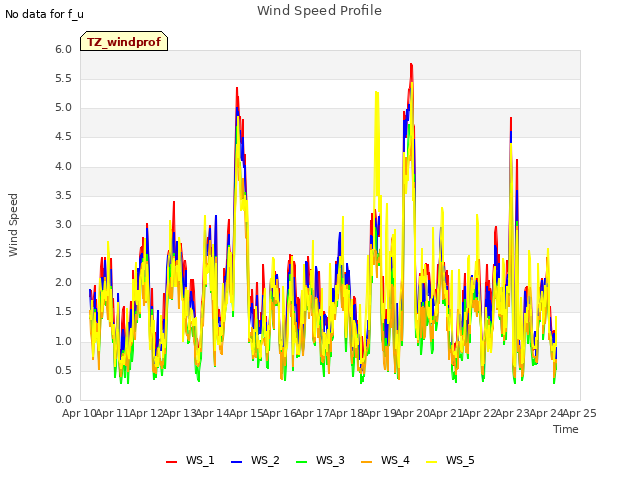Viewport: 640px width, 480px height.
Task: Click the 'No data for f_u' message
Action: click(44, 14)
